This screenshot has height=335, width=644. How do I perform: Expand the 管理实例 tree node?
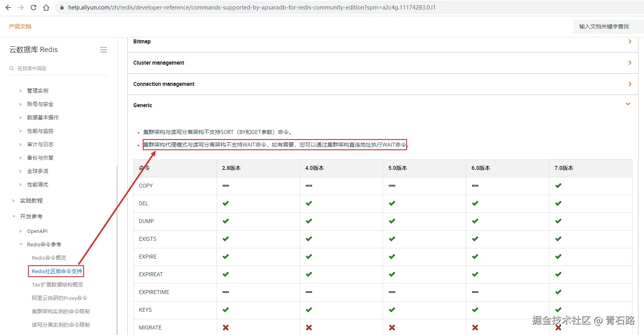[x=21, y=91]
